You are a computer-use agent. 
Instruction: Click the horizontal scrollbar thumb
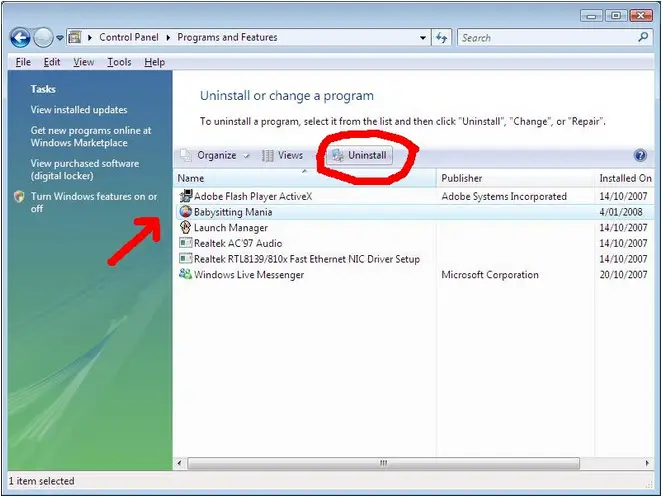tap(383, 463)
